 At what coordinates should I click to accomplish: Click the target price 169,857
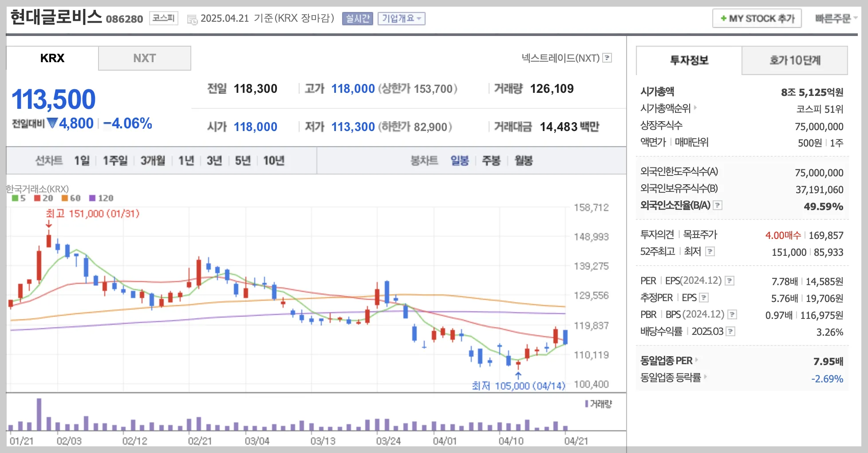pos(826,235)
